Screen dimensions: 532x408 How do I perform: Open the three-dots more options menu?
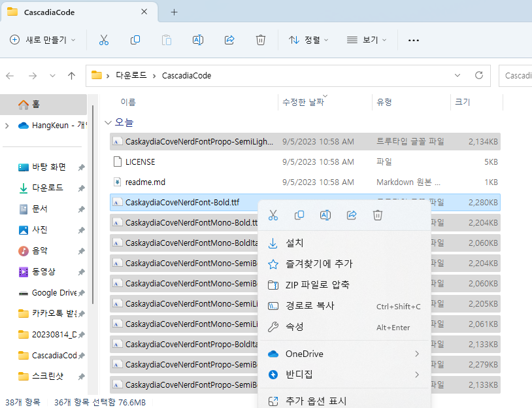[414, 40]
